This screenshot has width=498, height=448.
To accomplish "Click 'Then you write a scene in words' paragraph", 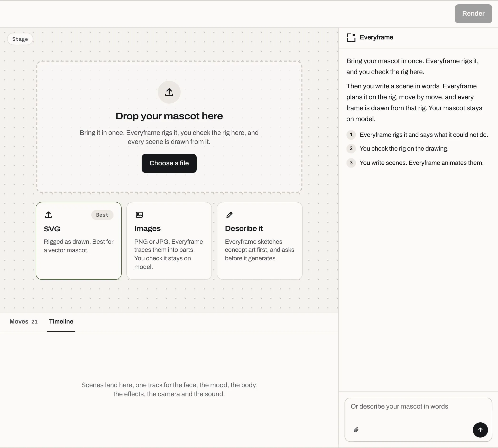I will [x=414, y=102].
